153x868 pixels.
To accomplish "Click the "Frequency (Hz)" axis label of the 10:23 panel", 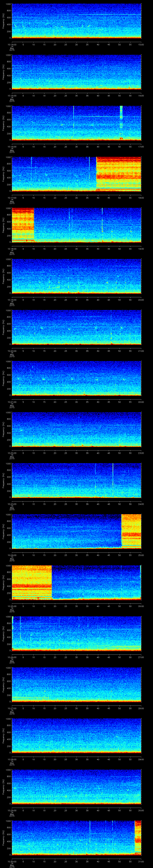I will 4,481.
